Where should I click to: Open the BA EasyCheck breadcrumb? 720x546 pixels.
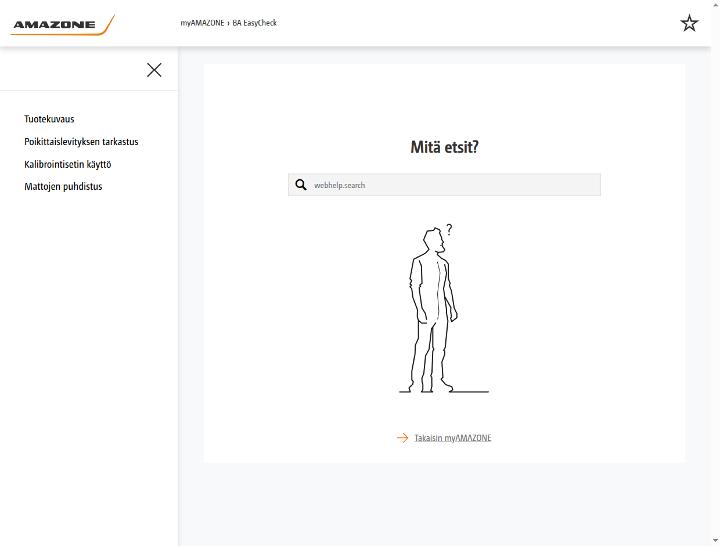pyautogui.click(x=254, y=23)
